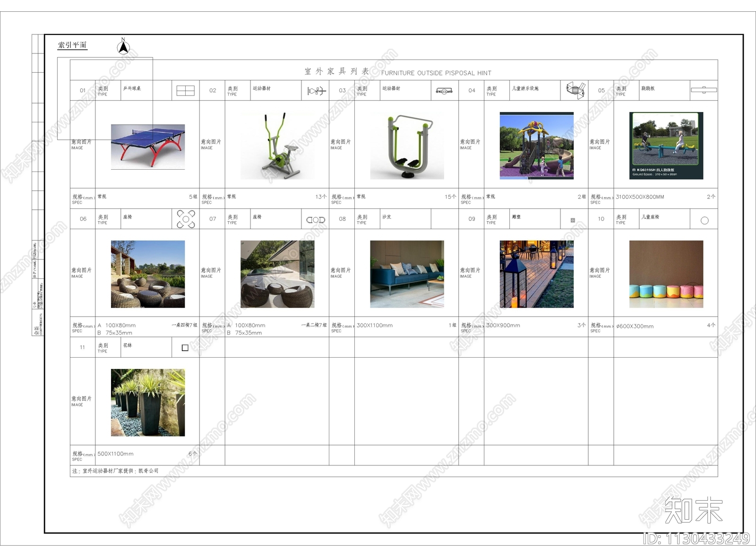Click item number 03 cell
The width and height of the screenshot is (756, 557).
click(x=342, y=90)
